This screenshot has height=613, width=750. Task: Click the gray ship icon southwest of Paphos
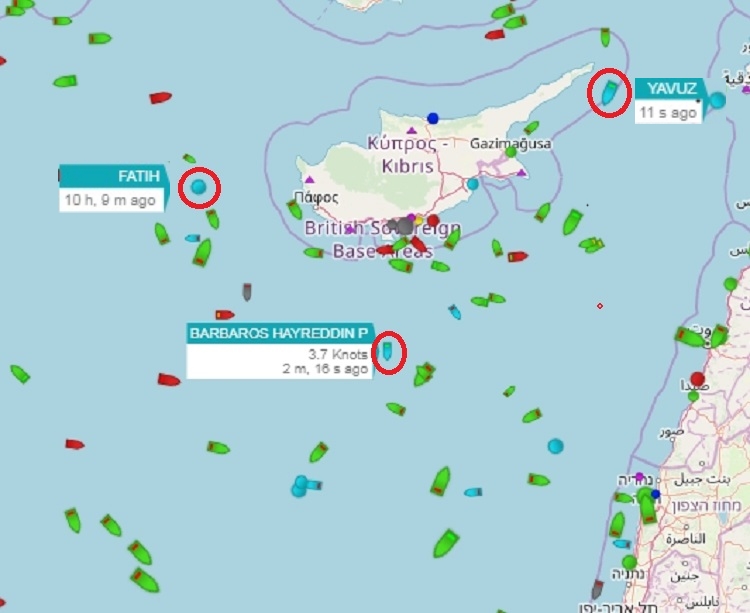pos(247,292)
